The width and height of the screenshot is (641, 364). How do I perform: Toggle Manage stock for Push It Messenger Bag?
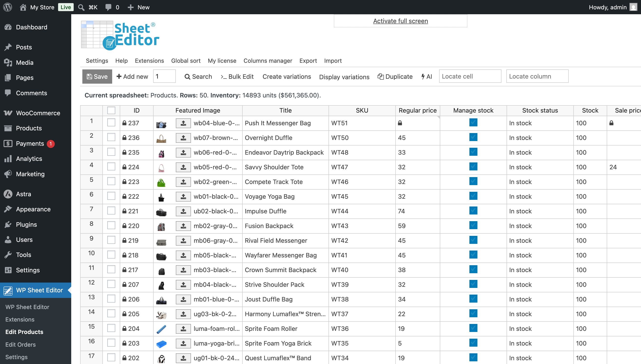[473, 123]
